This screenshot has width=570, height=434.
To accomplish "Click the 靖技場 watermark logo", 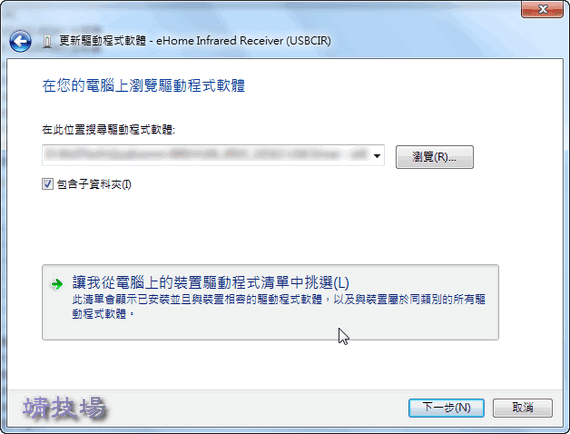I will tap(64, 407).
